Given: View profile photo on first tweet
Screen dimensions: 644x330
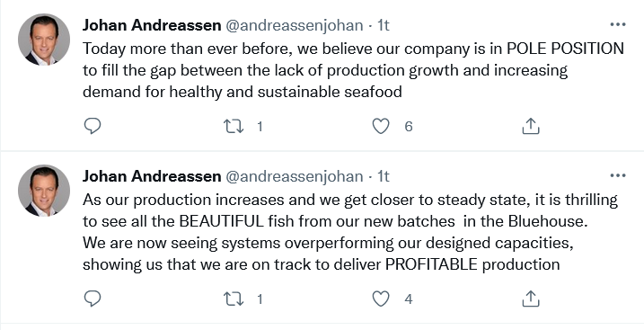Looking at the screenshot, I should tap(43, 40).
